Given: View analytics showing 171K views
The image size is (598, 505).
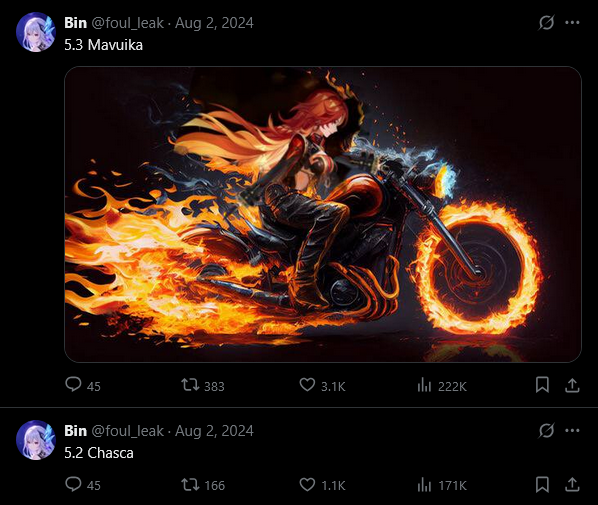Looking at the screenshot, I should point(442,485).
